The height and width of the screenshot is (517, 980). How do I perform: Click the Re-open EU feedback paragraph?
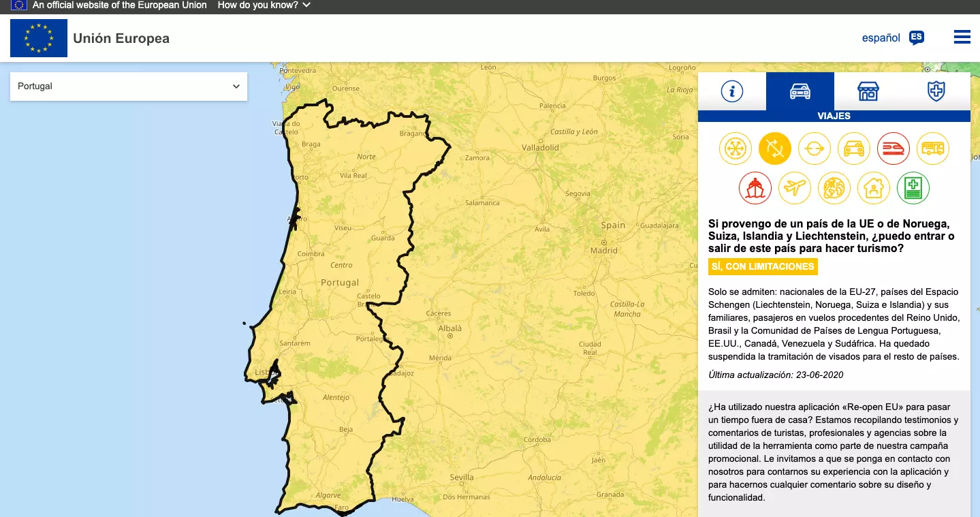(x=834, y=452)
